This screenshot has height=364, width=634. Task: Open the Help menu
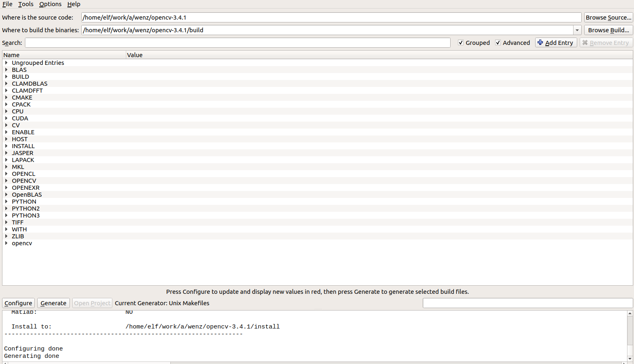coord(74,4)
